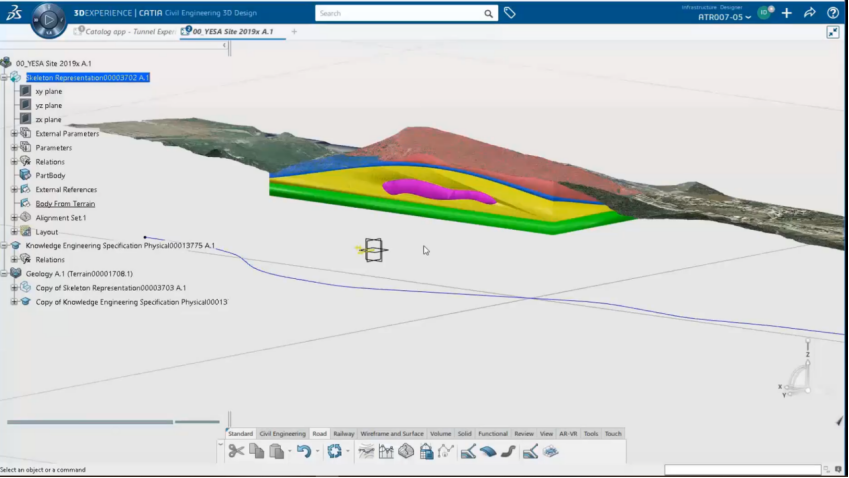Click the Undo arrow icon
849x478 pixels.
coord(303,452)
